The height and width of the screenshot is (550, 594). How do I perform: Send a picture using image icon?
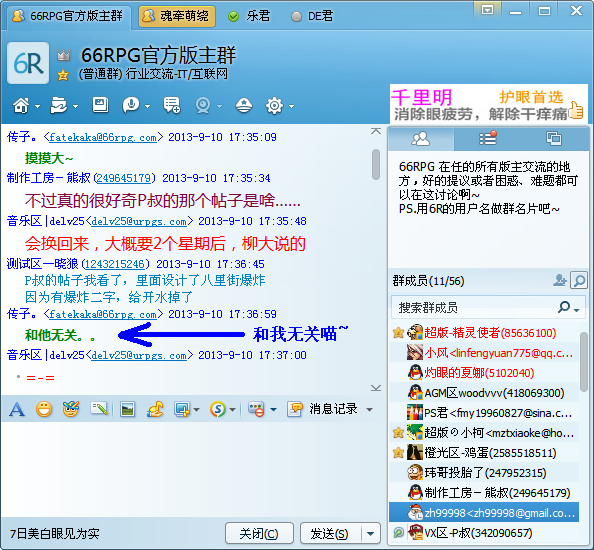point(127,409)
